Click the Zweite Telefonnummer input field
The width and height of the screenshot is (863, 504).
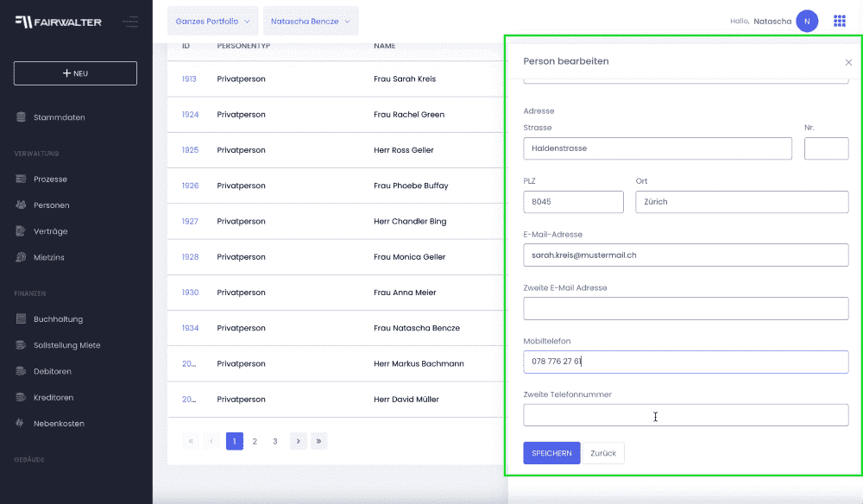click(685, 415)
